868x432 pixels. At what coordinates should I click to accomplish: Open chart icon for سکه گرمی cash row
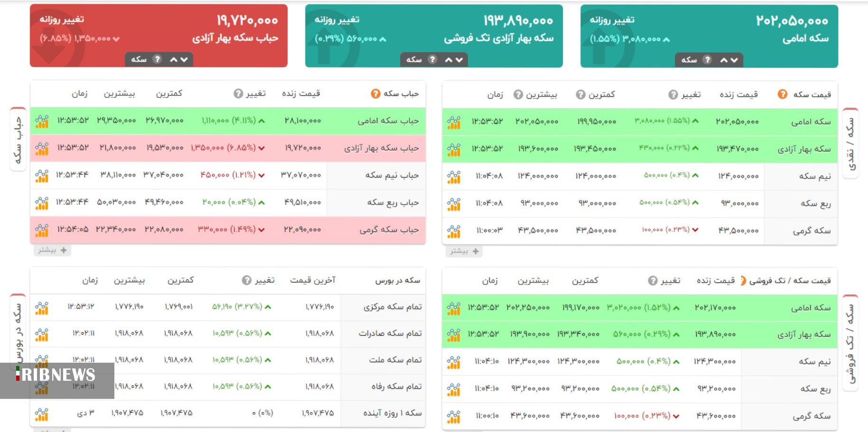pos(454,231)
